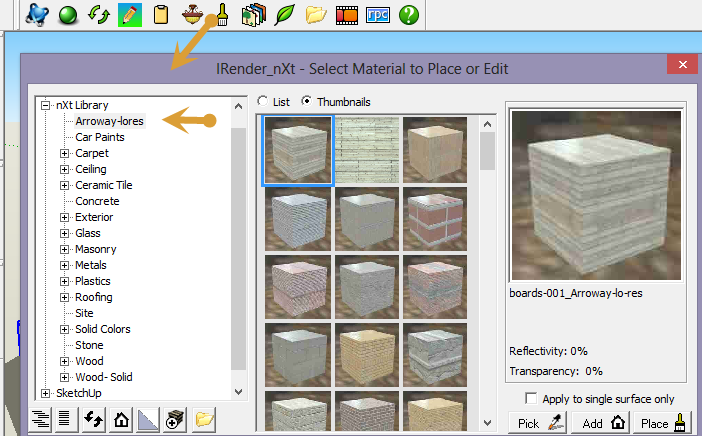Click the blue-bordered selected boards thumbnail
Screen dimensions: 702x436
298,150
